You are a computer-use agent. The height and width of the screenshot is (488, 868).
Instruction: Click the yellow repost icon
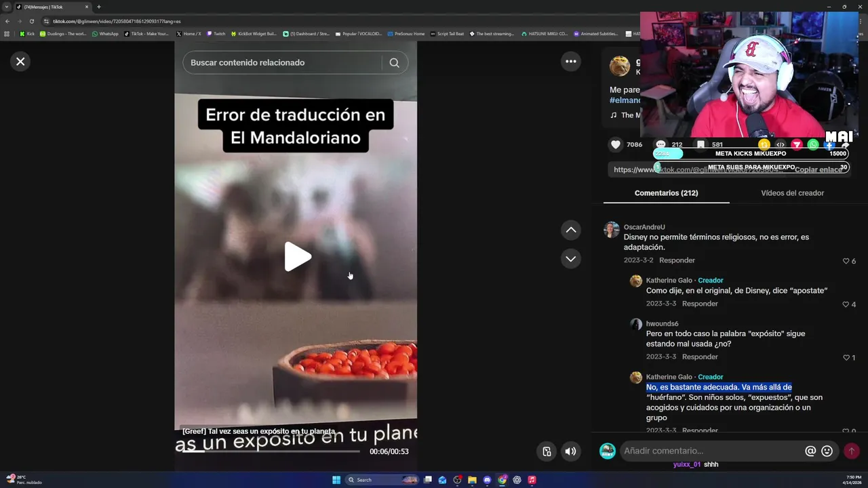point(764,144)
